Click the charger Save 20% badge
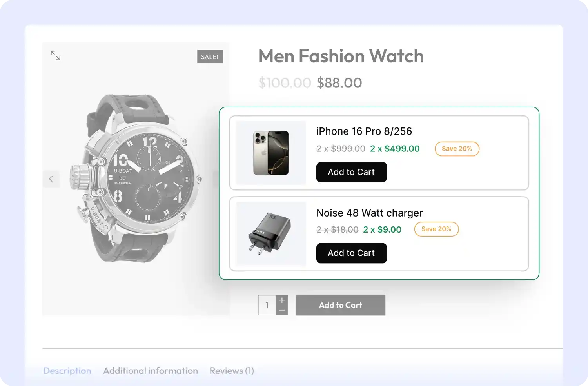 coord(436,229)
